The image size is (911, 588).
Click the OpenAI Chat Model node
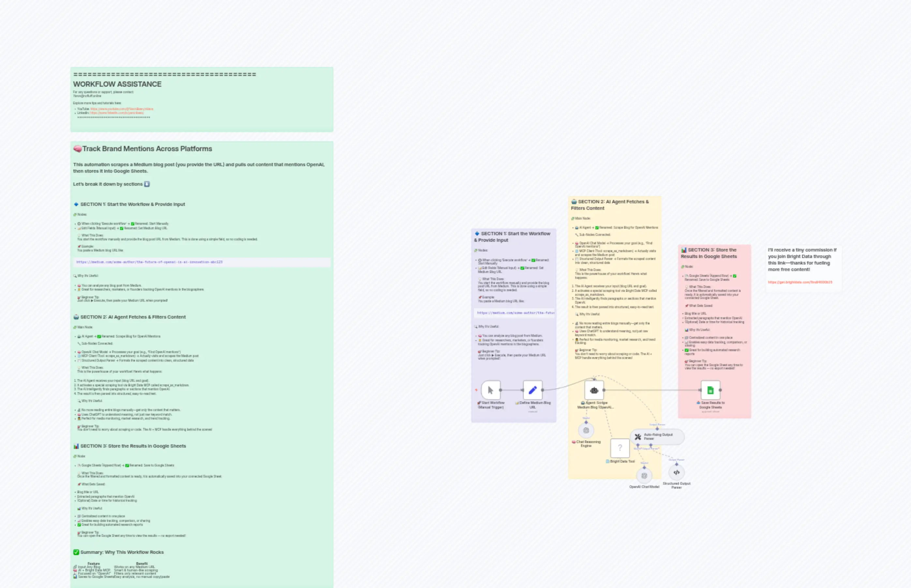point(644,476)
